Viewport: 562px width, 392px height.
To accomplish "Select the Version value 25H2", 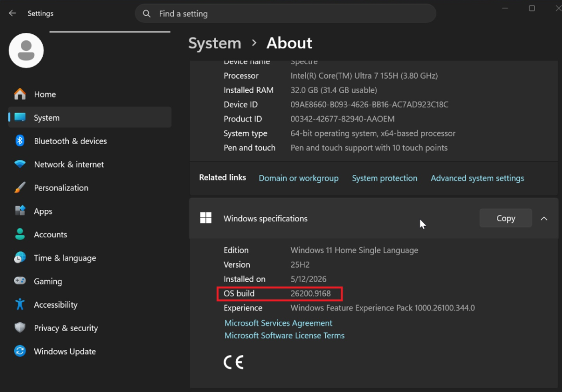I will coord(300,264).
